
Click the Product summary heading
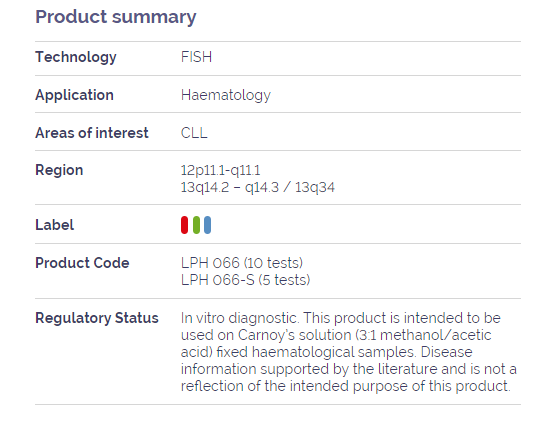point(116,17)
